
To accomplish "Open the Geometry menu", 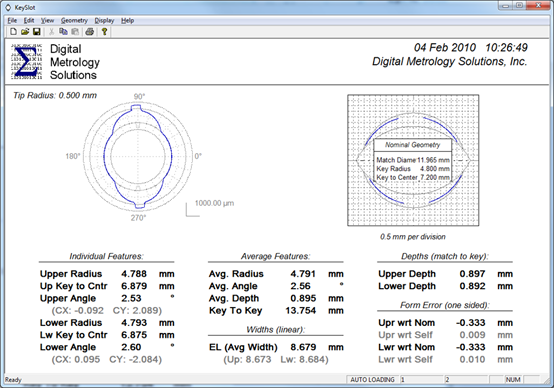I will pyautogui.click(x=74, y=20).
